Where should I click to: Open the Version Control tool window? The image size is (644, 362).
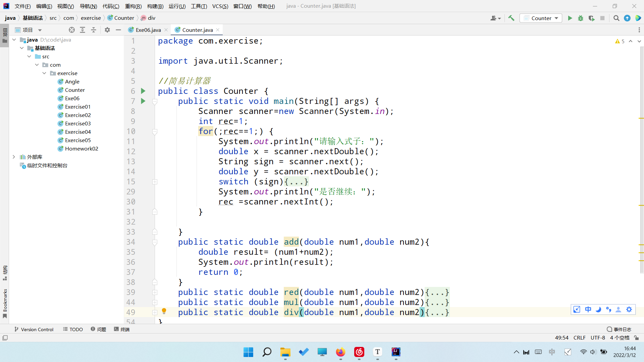(x=34, y=329)
